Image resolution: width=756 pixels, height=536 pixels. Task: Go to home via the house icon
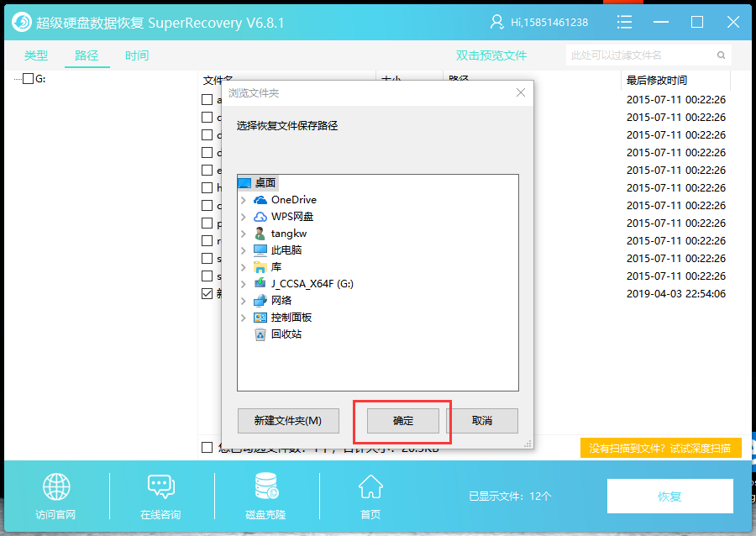tap(370, 486)
